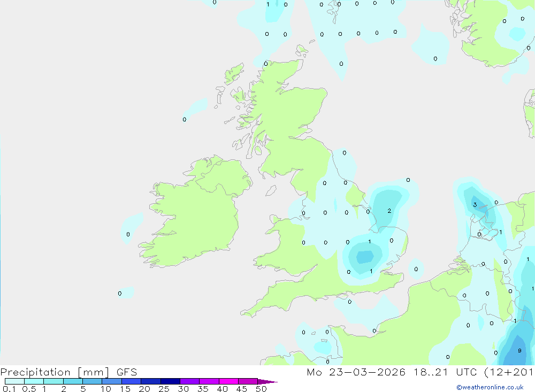Click the date "Mo 23-03-2026"
The image size is (535, 392).
356,372
